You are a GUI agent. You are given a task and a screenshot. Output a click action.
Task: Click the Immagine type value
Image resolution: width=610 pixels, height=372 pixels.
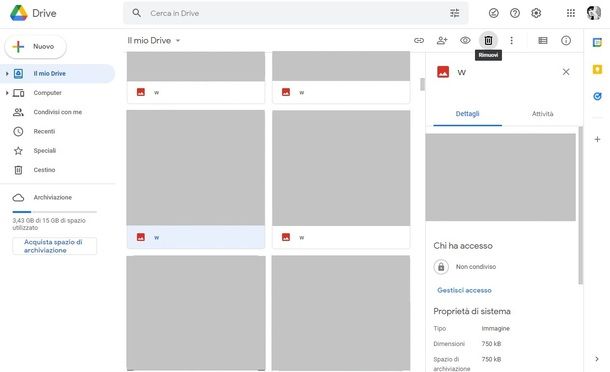495,328
